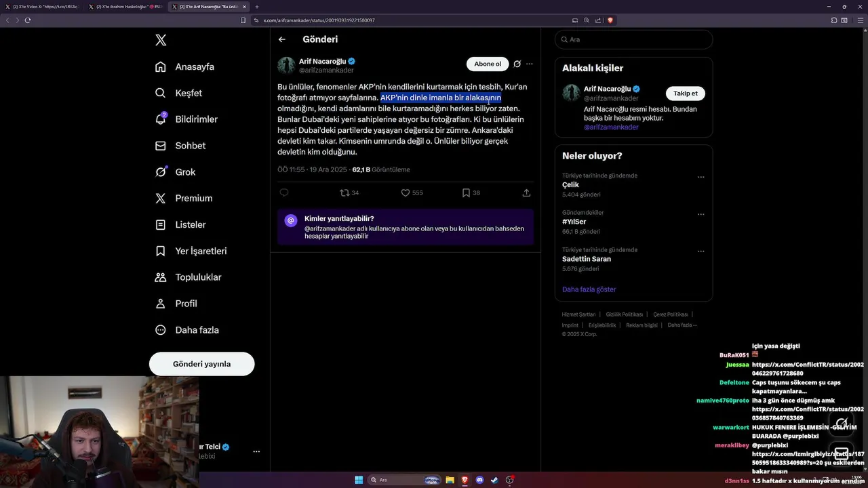The image size is (868, 488).
Task: Click the Takip et follow button
Action: click(x=685, y=93)
